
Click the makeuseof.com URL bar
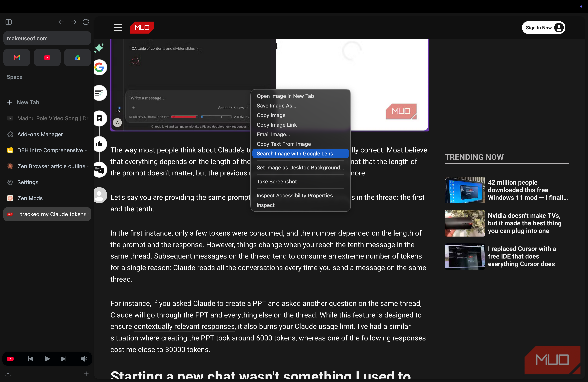click(47, 38)
